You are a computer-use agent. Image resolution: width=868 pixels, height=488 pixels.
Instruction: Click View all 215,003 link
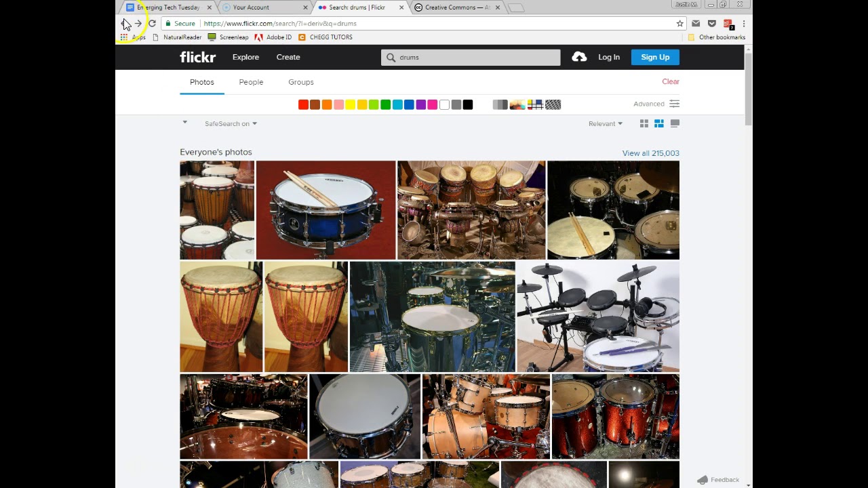coord(651,153)
